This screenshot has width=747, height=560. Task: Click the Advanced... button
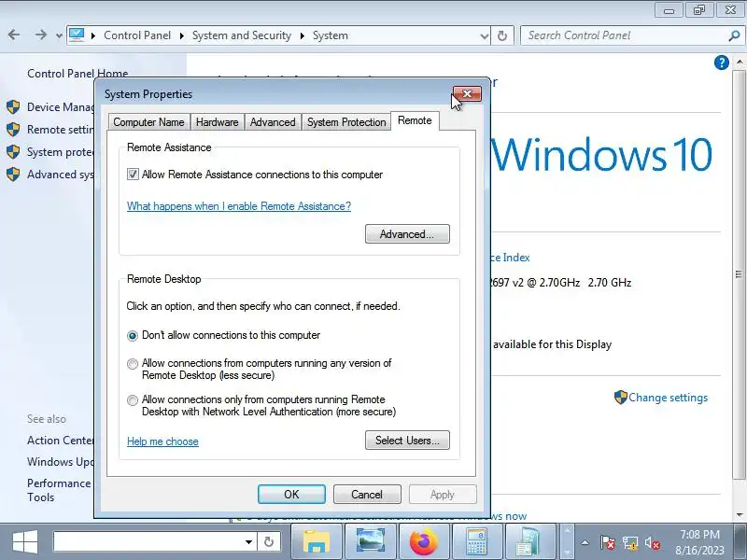click(x=407, y=234)
